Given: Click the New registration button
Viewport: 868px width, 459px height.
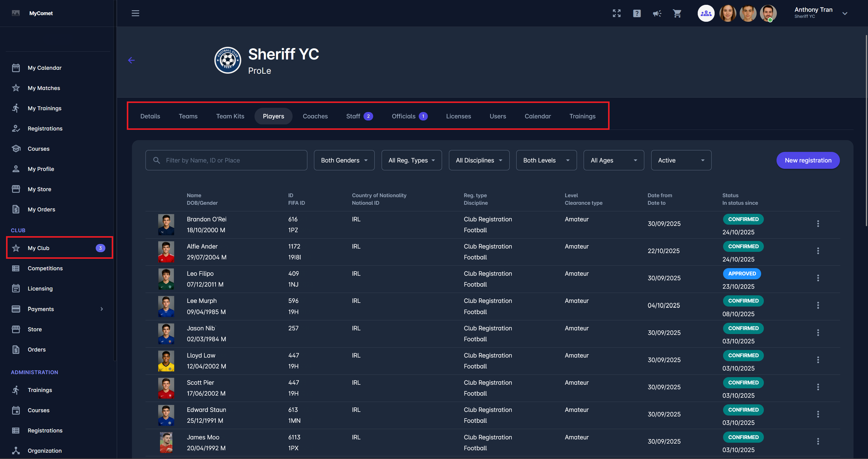Looking at the screenshot, I should tap(808, 160).
